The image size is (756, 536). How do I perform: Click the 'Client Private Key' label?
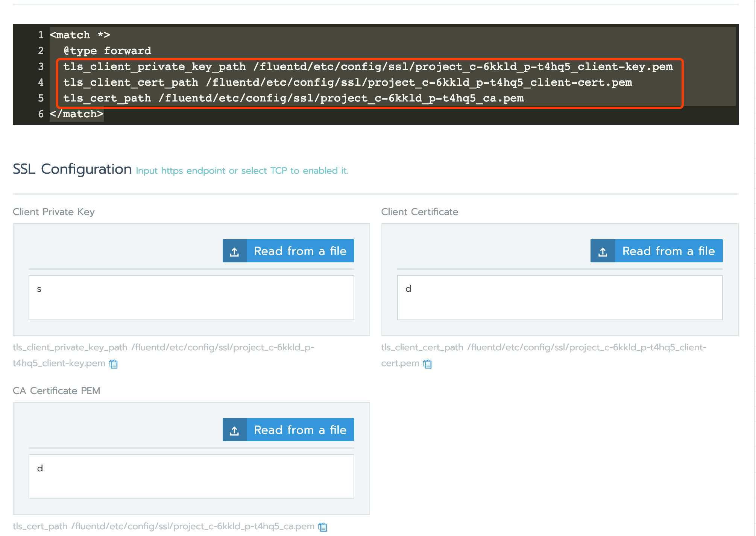coord(54,212)
